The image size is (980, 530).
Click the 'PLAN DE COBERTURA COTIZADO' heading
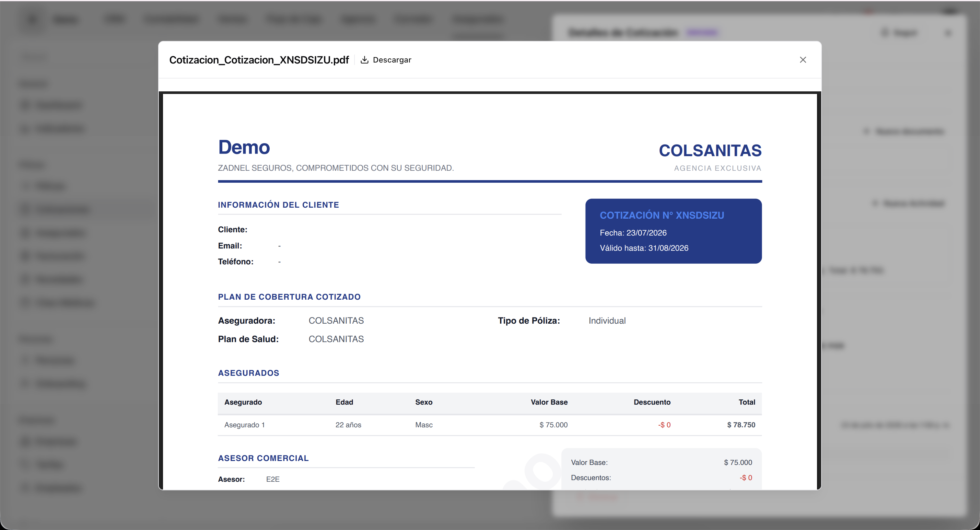(x=289, y=296)
